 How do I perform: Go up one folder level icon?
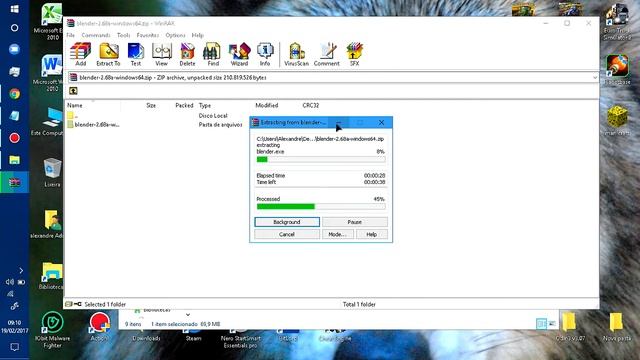click(73, 91)
